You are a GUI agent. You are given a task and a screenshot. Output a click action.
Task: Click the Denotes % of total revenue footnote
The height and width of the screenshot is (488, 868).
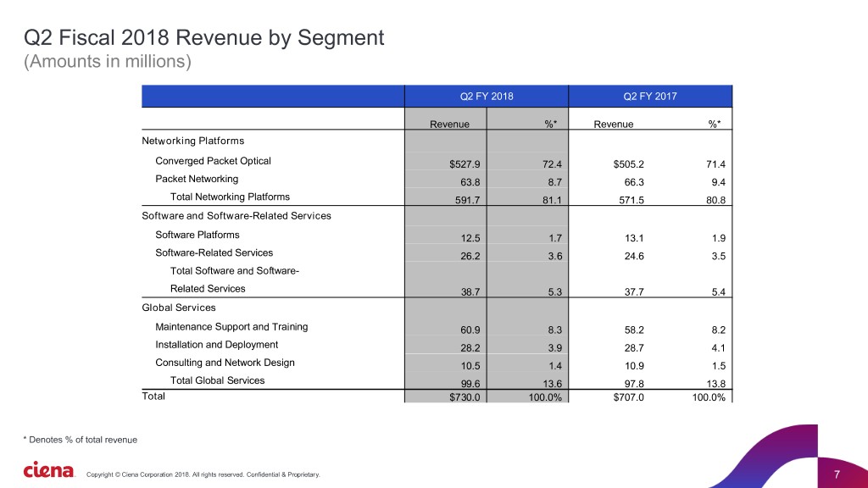point(80,439)
